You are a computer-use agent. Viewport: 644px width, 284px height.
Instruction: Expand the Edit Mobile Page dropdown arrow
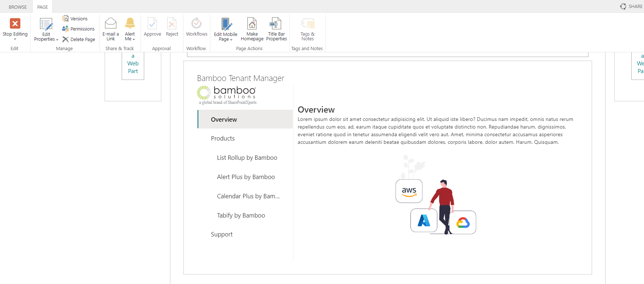231,40
